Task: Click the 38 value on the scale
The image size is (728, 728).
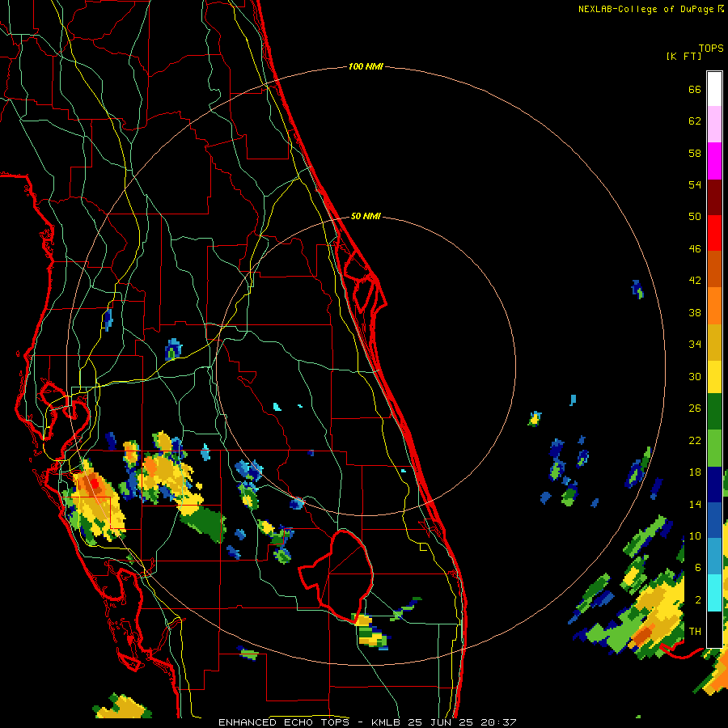Action: click(x=695, y=312)
